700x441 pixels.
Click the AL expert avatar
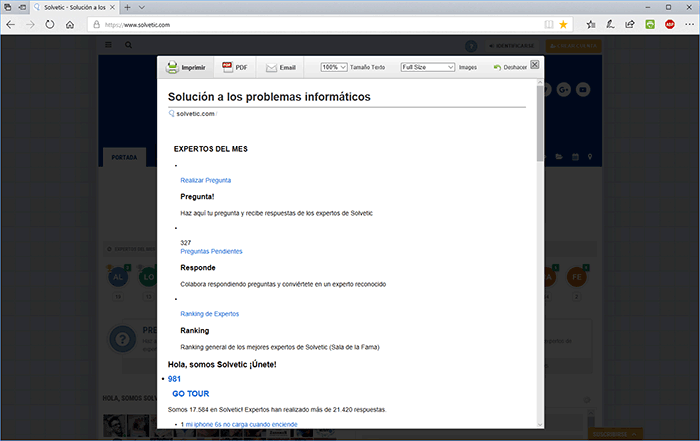point(118,277)
